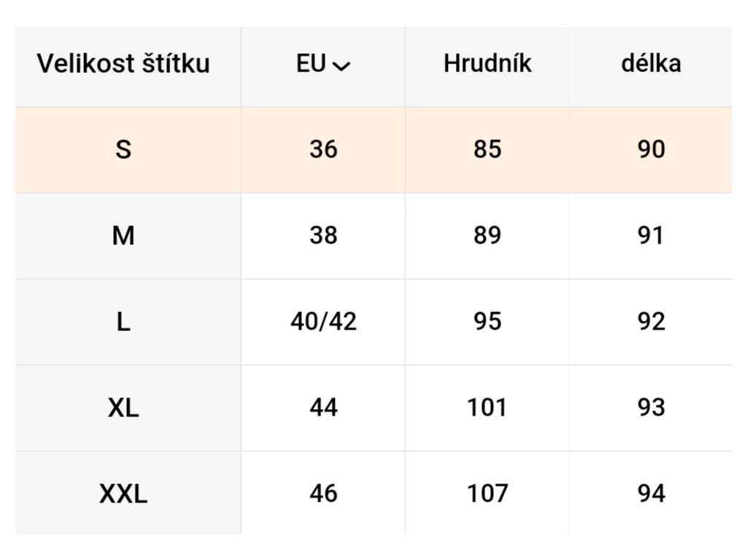The height and width of the screenshot is (560, 747).
Task: Select the XL size row label
Action: (123, 408)
